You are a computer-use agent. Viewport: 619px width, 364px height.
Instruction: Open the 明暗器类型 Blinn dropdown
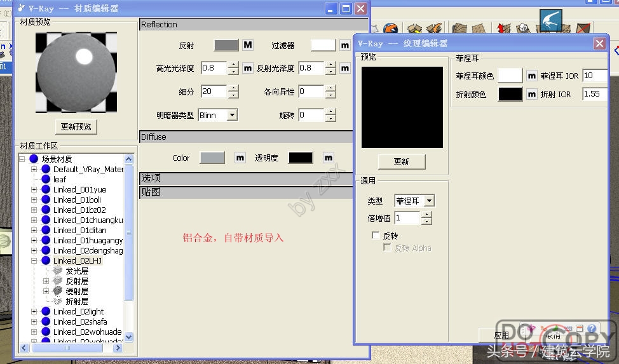233,115
